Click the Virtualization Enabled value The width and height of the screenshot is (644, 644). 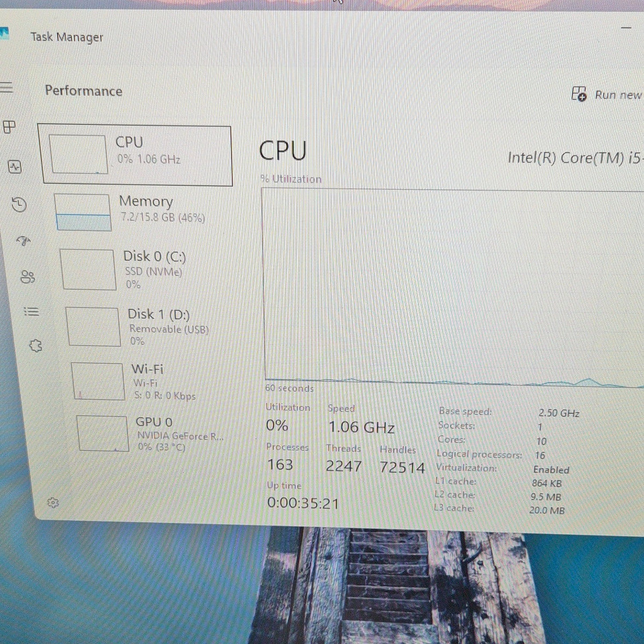pyautogui.click(x=551, y=470)
